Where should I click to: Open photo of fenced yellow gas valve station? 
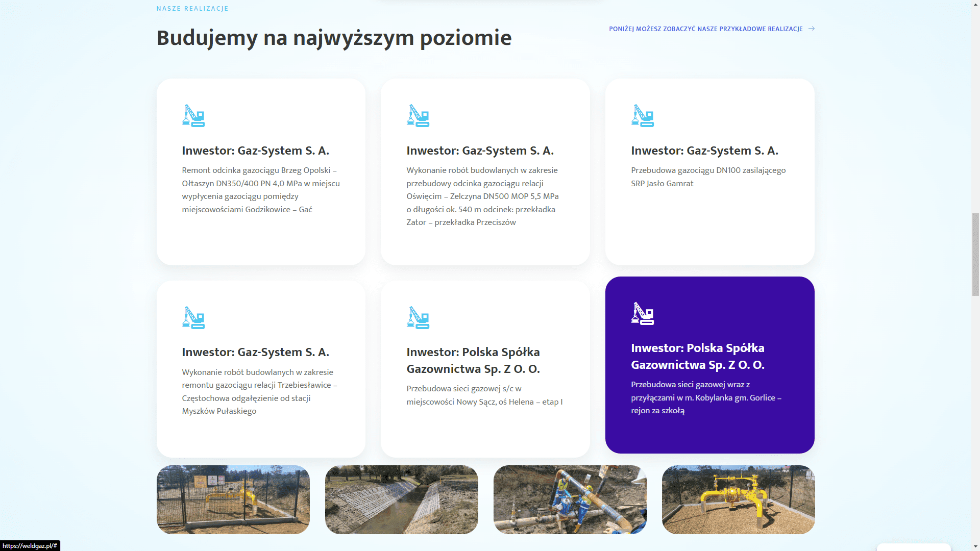pos(233,499)
